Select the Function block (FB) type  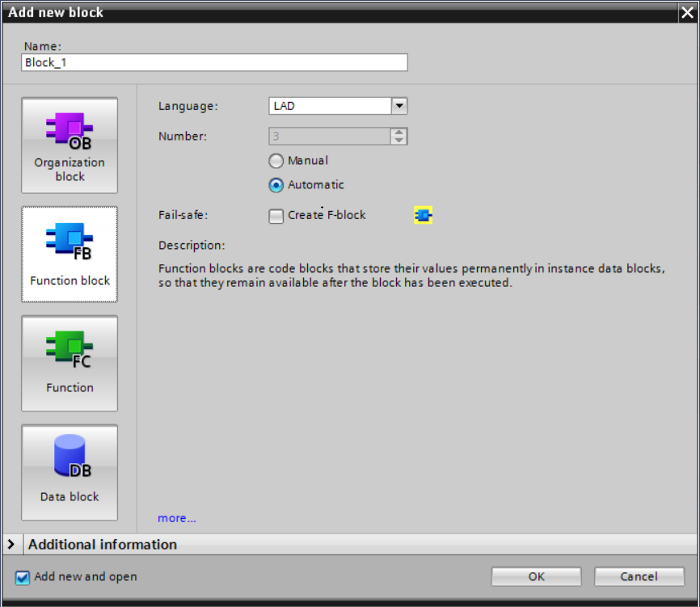coord(70,255)
